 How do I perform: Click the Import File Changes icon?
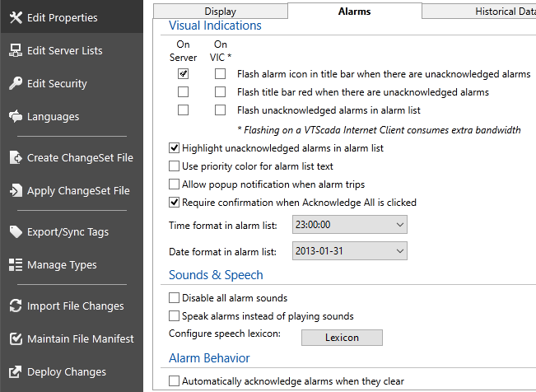pyautogui.click(x=15, y=306)
